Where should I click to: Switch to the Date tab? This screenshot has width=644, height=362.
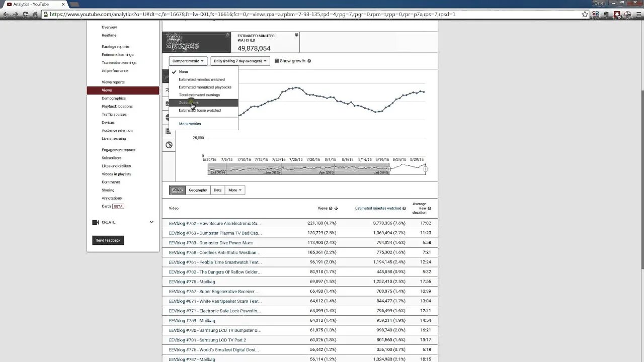217,190
